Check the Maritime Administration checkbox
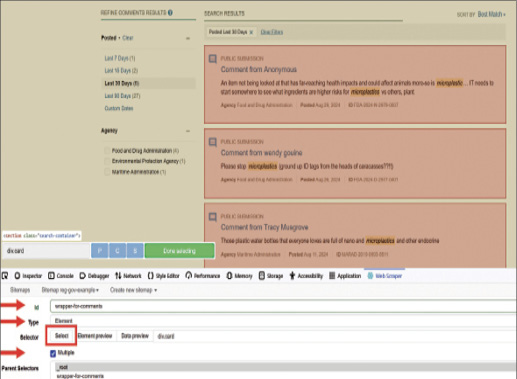517x379 pixels. [x=107, y=172]
